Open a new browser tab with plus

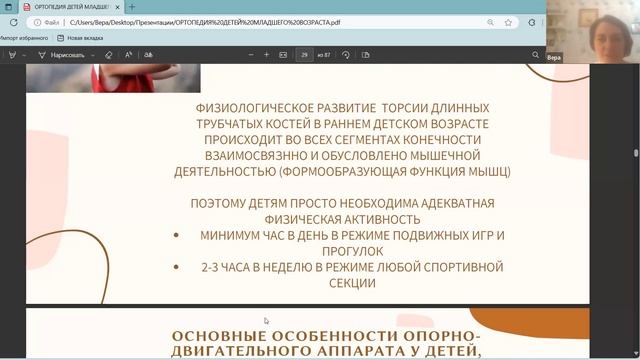(x=132, y=7)
